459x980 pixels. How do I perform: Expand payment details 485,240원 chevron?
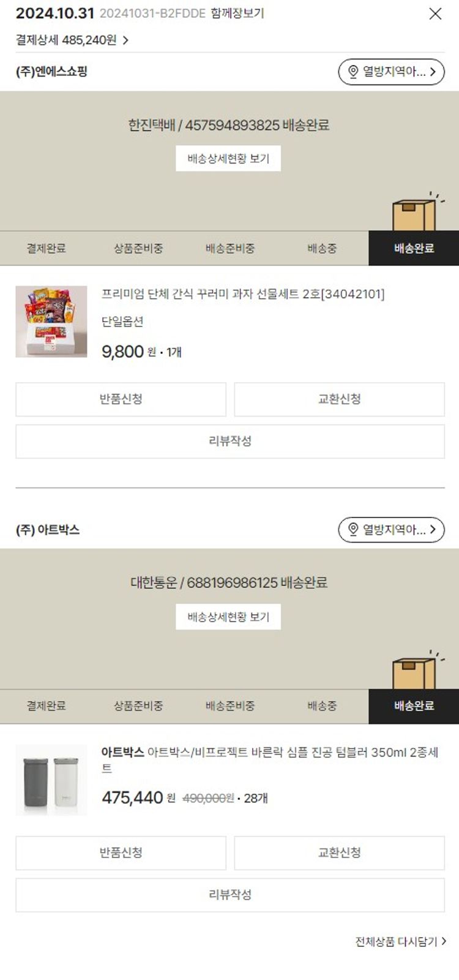click(125, 40)
